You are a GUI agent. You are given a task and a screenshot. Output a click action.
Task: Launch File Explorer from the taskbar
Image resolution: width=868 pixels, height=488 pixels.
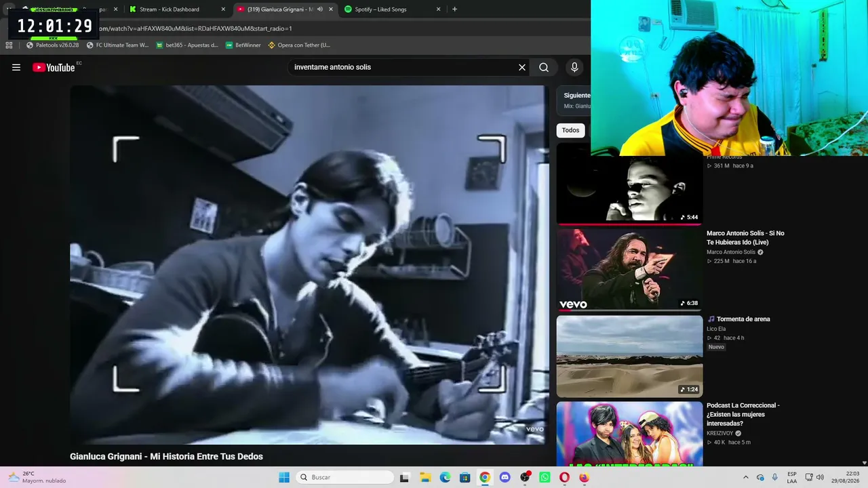point(425,477)
